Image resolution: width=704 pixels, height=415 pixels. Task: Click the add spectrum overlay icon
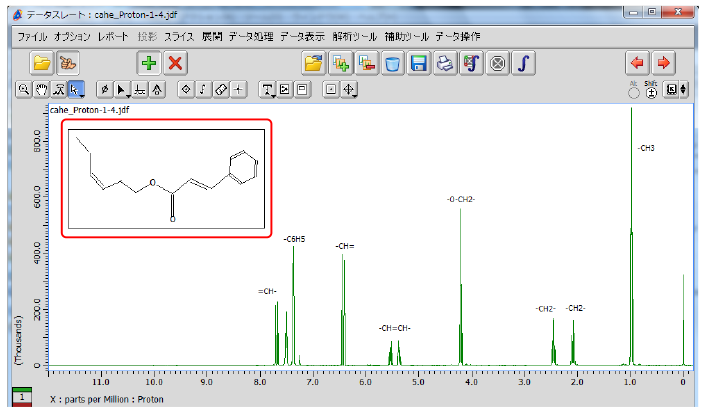(x=340, y=63)
